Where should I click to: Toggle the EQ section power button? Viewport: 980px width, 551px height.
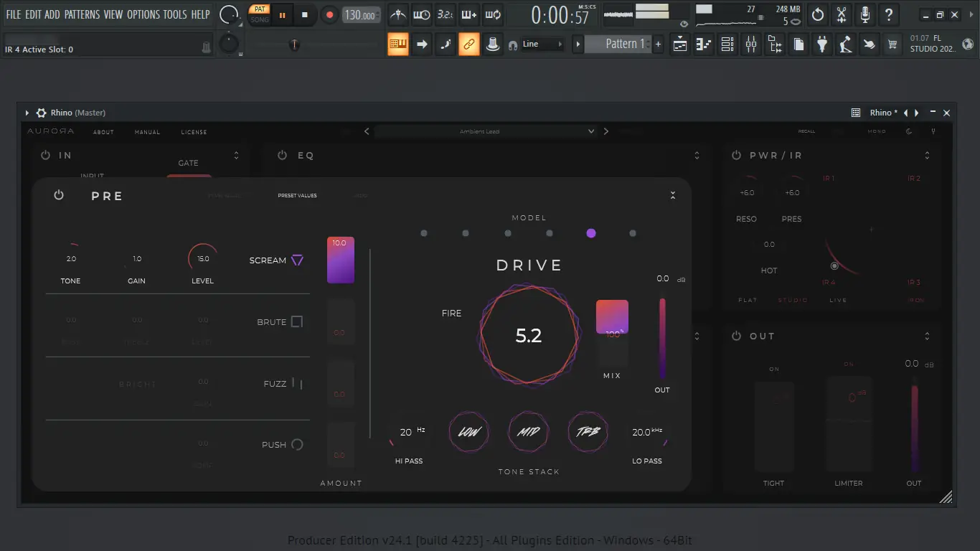(282, 155)
